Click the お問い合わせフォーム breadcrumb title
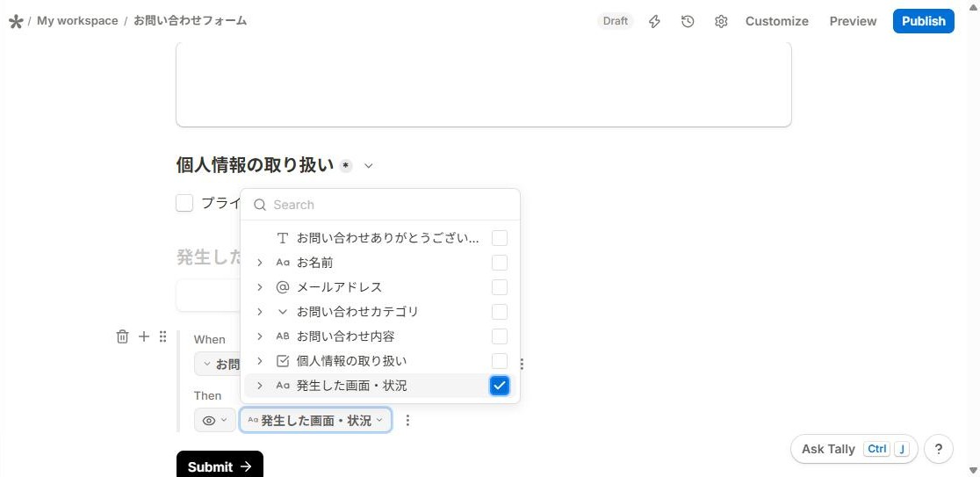The height and width of the screenshot is (477, 980). [190, 20]
